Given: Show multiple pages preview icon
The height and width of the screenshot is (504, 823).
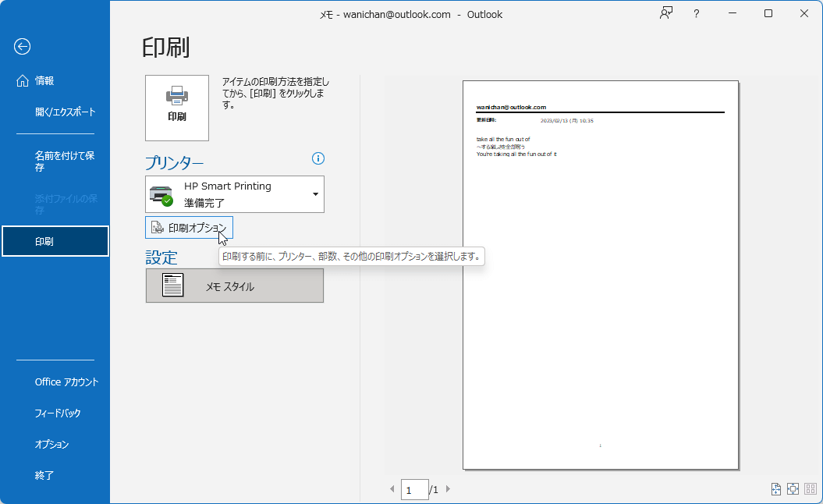Looking at the screenshot, I should 811,489.
